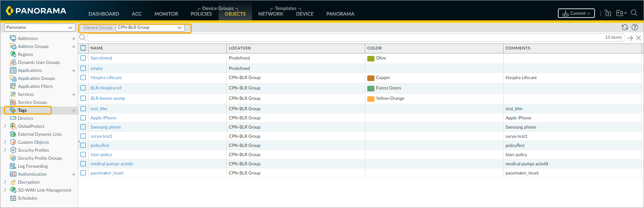The height and width of the screenshot is (208, 644).
Task: Open the help question mark icon
Action: pos(635,27)
